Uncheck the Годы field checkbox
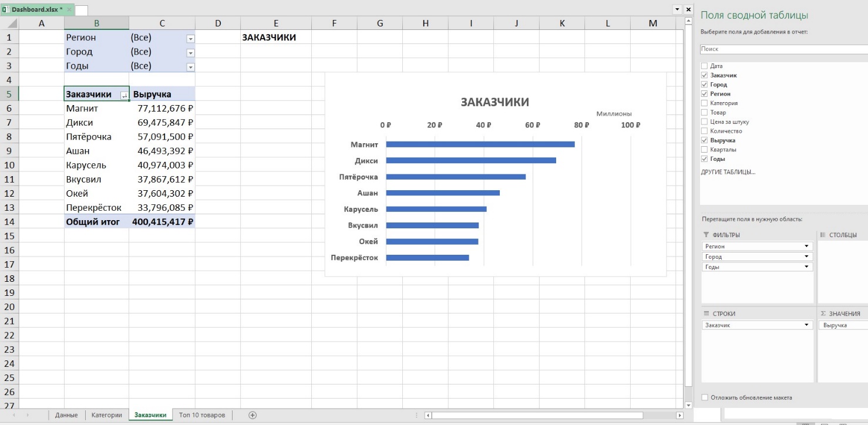Screen dimensions: 868x425 [705, 159]
